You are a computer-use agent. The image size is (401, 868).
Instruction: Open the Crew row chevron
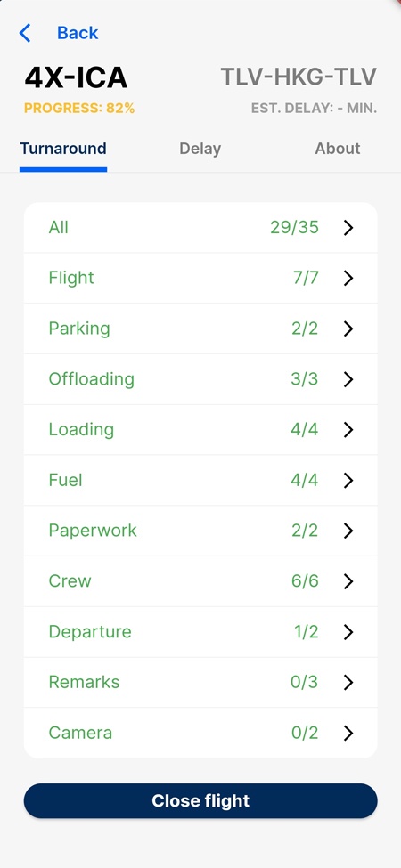click(348, 581)
